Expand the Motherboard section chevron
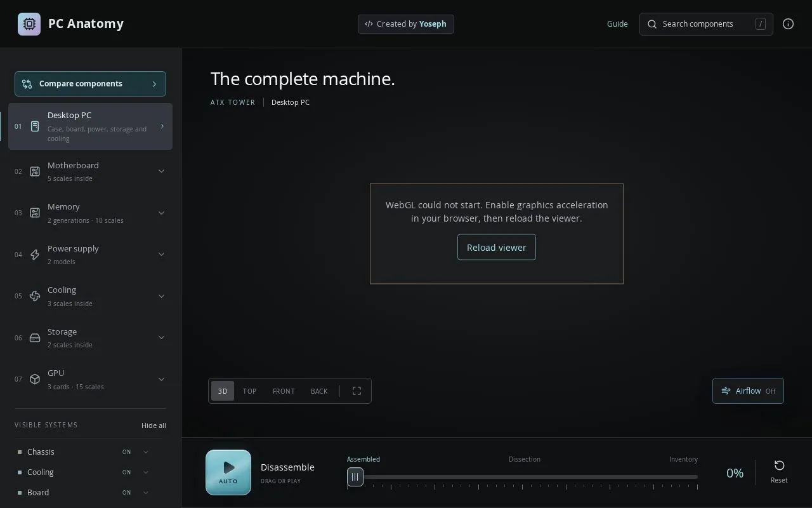This screenshot has width=812, height=508. [x=161, y=171]
